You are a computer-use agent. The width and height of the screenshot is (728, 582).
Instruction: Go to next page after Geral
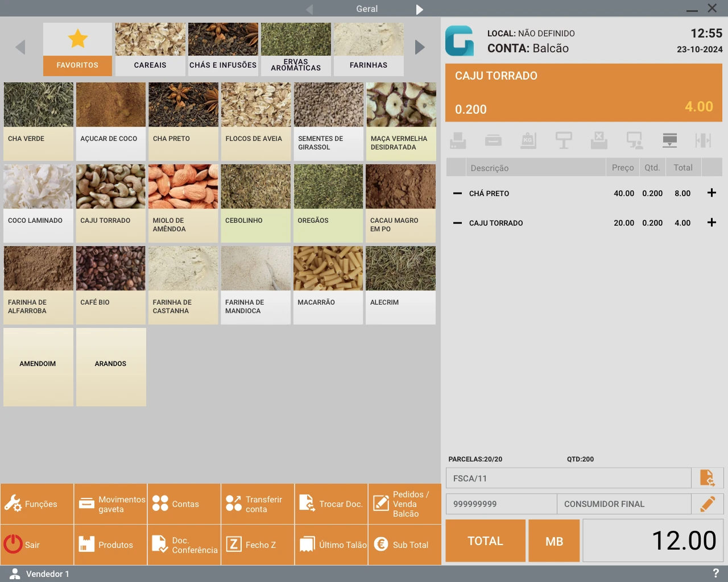click(x=419, y=9)
